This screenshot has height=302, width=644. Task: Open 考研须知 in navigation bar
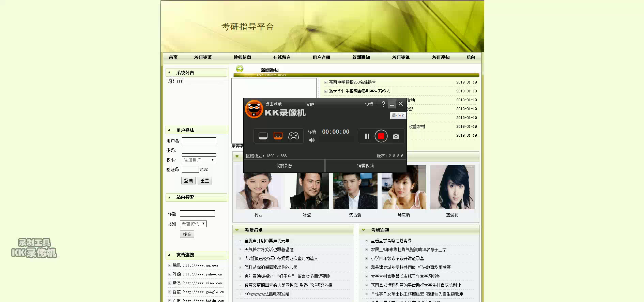pyautogui.click(x=441, y=57)
